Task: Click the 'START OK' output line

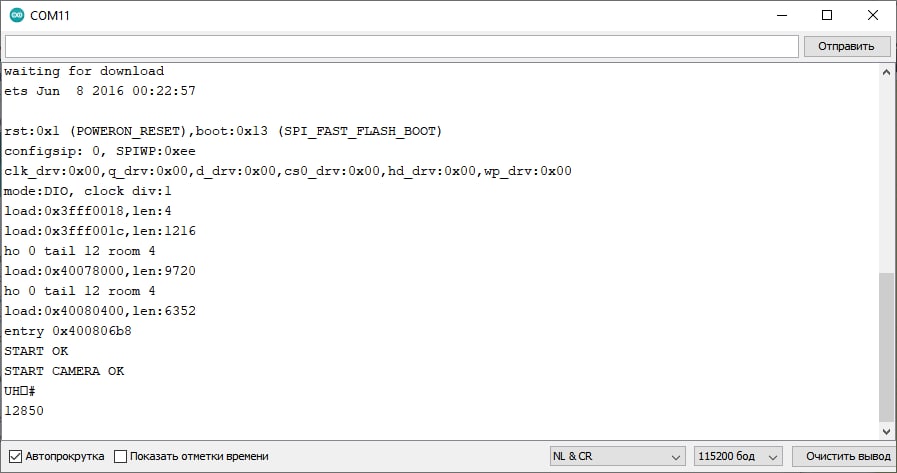Action: click(36, 351)
